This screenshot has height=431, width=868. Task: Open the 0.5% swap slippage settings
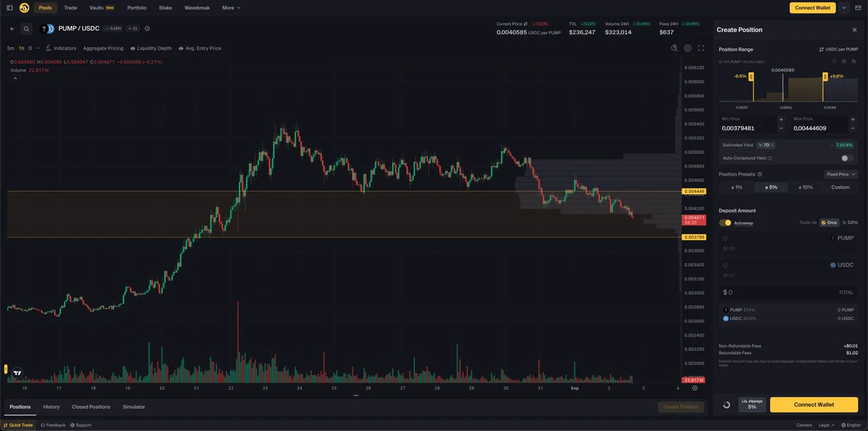[x=850, y=223]
